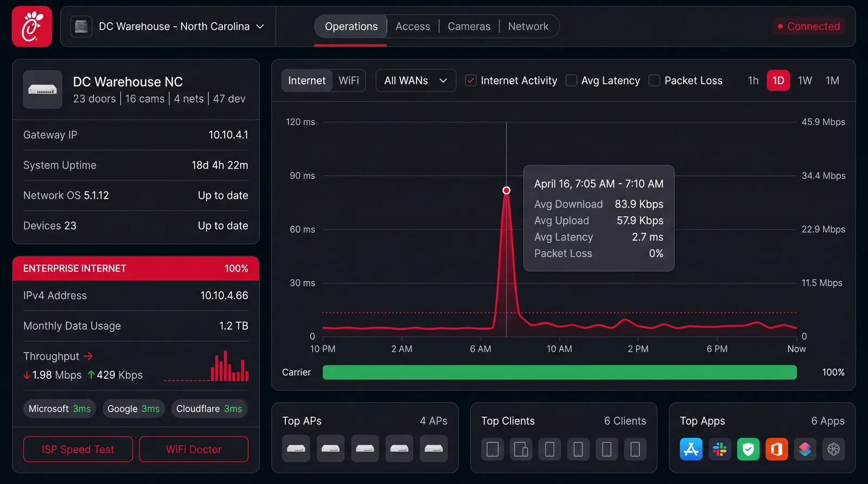Set the time range to 1D
Viewport: 868px width, 484px height.
778,81
